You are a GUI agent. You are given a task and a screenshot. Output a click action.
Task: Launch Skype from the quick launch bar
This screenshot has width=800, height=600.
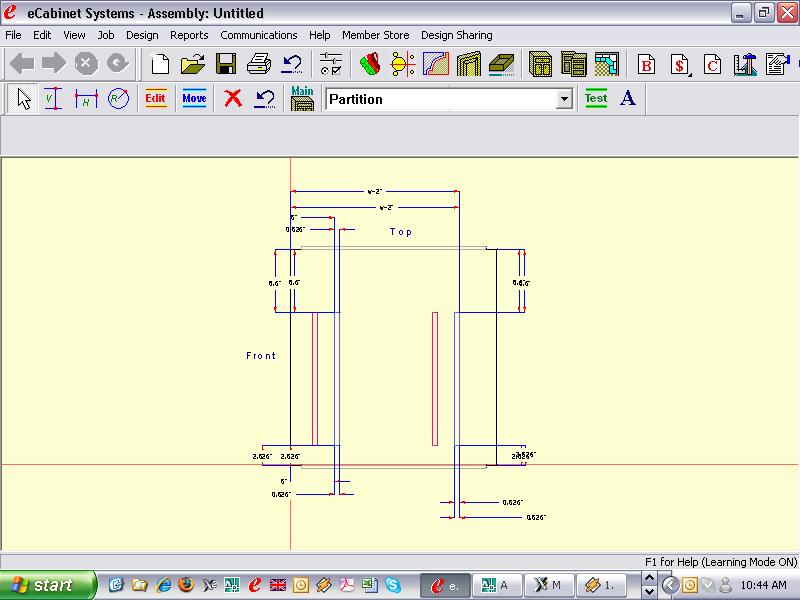point(392,585)
